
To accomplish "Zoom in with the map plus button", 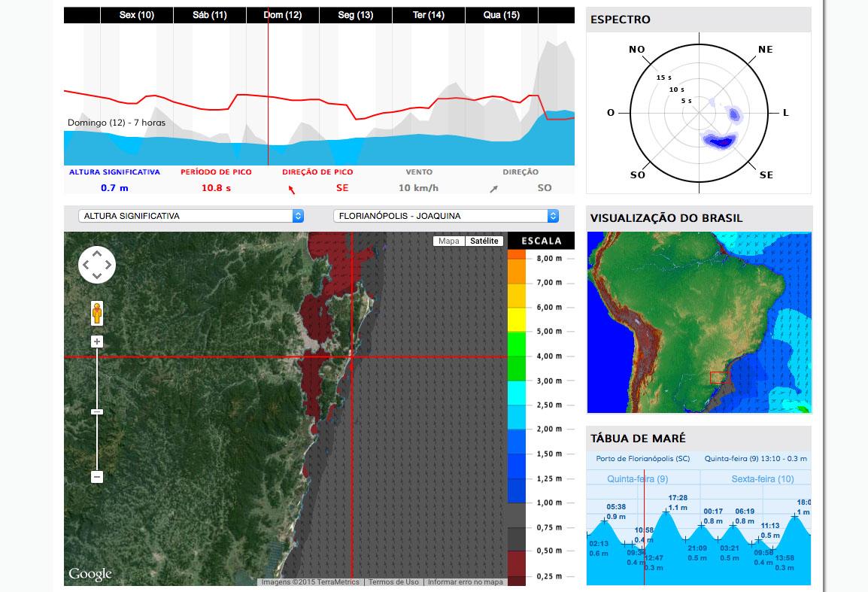I will [97, 342].
